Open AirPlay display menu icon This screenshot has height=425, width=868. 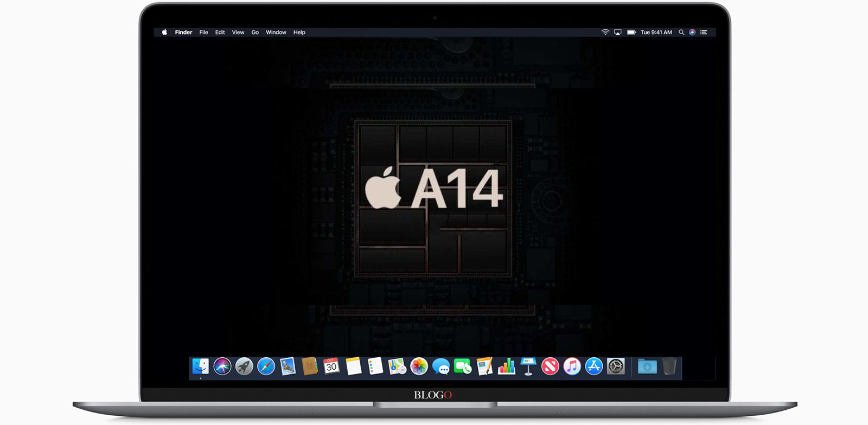click(x=618, y=33)
